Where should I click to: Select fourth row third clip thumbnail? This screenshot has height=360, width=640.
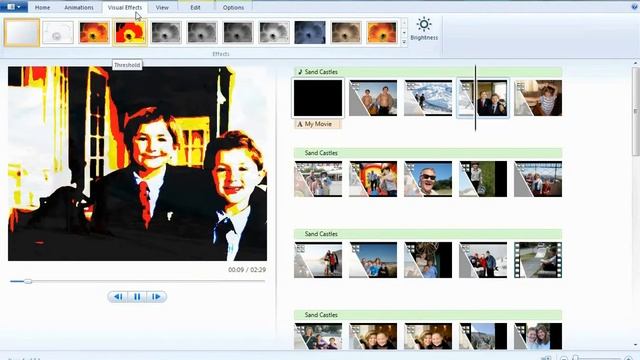point(428,336)
